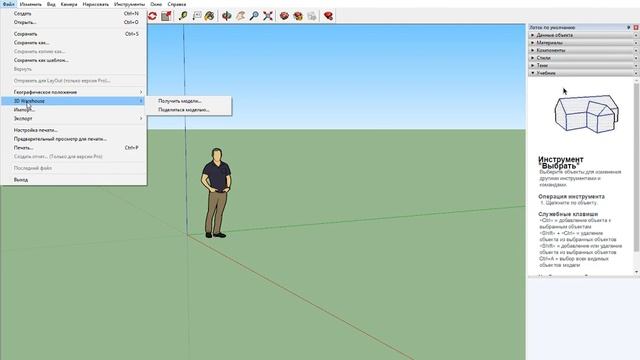
Task: Choose Настройка печати... entry
Action: coord(74,130)
